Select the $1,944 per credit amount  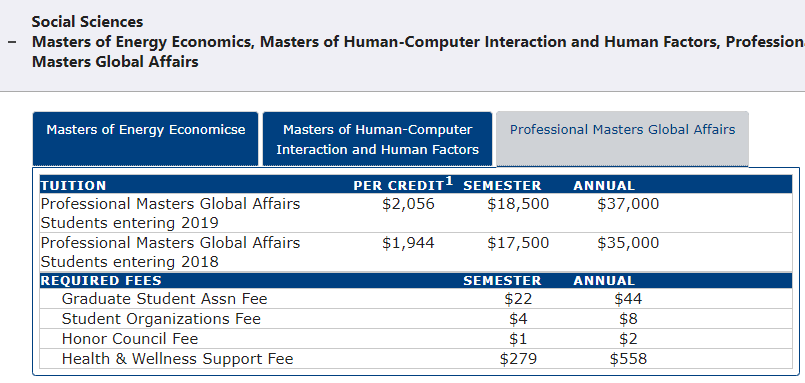[x=408, y=243]
